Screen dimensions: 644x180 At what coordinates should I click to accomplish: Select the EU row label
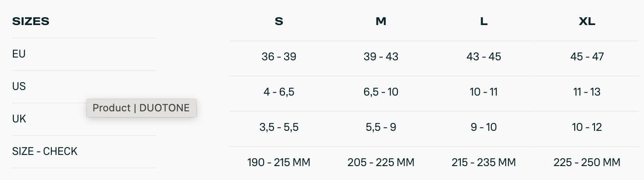[x=19, y=54]
